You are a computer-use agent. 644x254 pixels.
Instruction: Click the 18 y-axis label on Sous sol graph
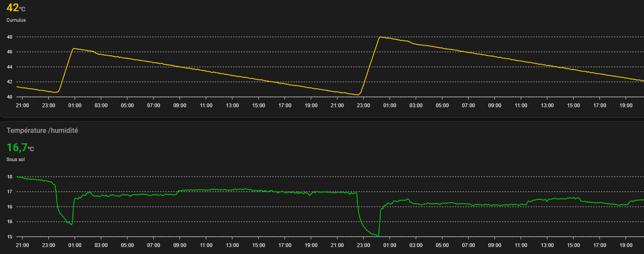point(9,177)
